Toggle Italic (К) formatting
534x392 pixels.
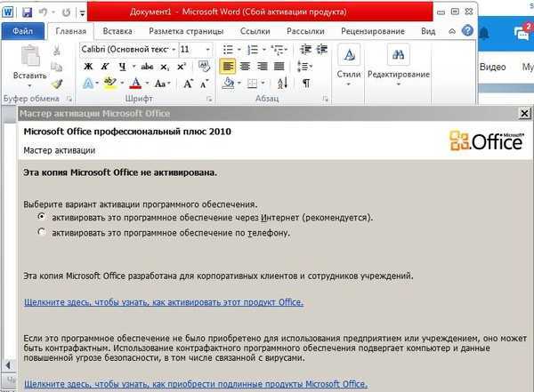point(105,67)
